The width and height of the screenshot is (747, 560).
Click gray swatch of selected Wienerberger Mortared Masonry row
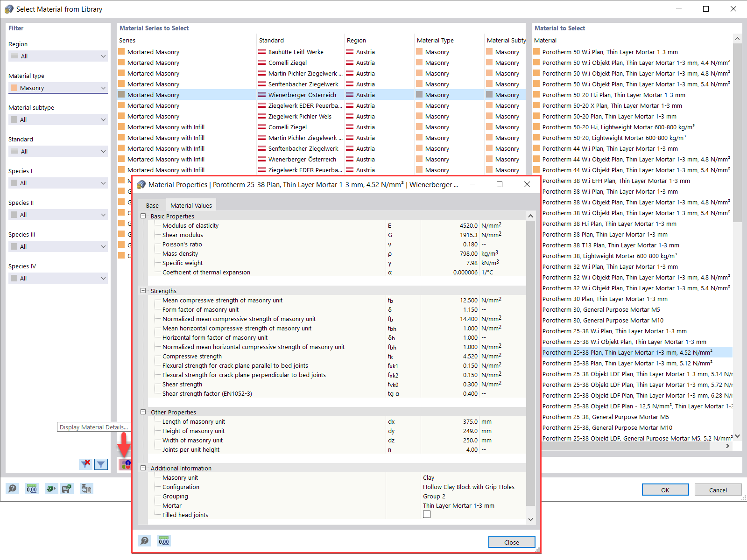click(121, 95)
